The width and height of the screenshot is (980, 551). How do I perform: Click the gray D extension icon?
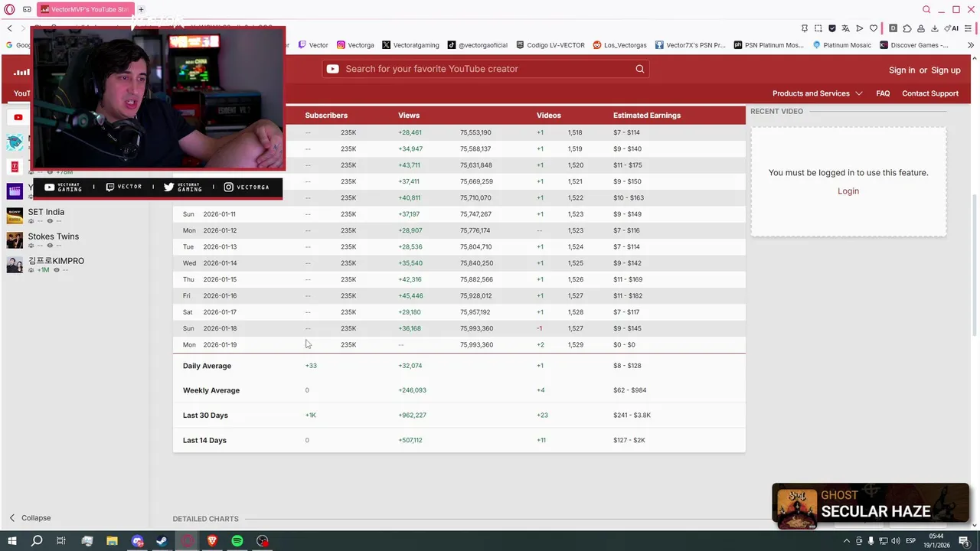[x=893, y=28]
